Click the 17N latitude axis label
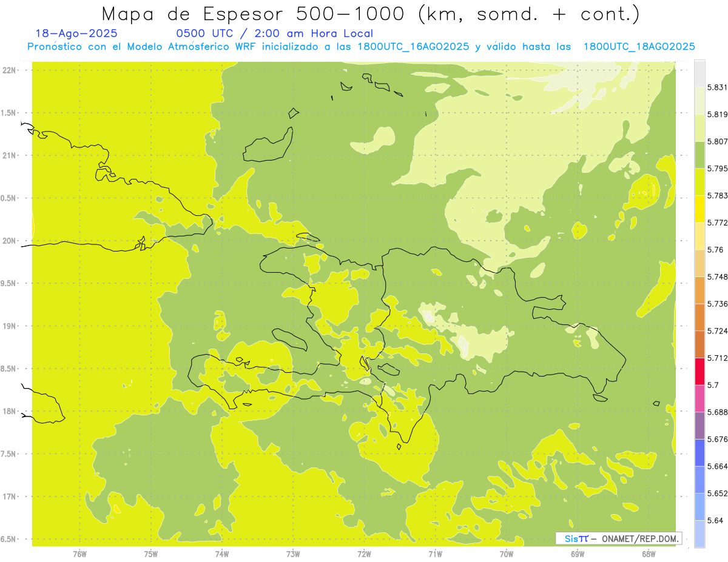The height and width of the screenshot is (562, 728). (8, 497)
